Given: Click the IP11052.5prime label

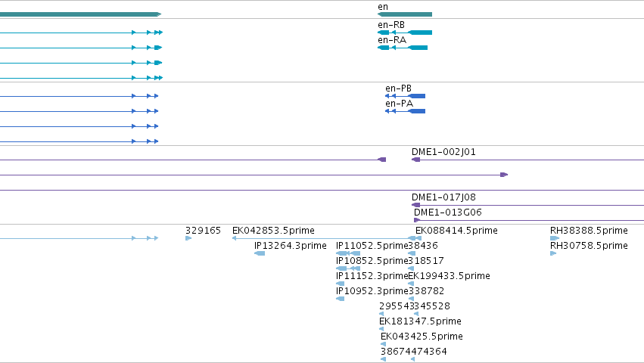Looking at the screenshot, I should pyautogui.click(x=372, y=246).
